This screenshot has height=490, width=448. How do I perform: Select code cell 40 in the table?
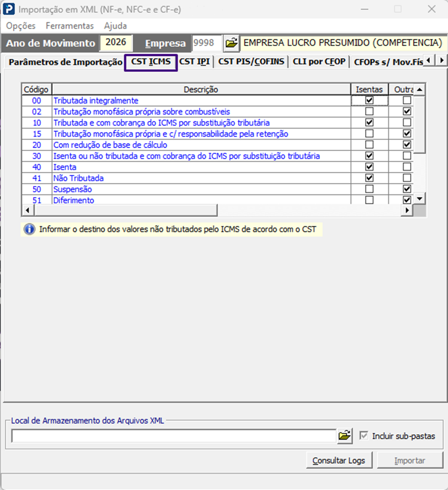[37, 167]
